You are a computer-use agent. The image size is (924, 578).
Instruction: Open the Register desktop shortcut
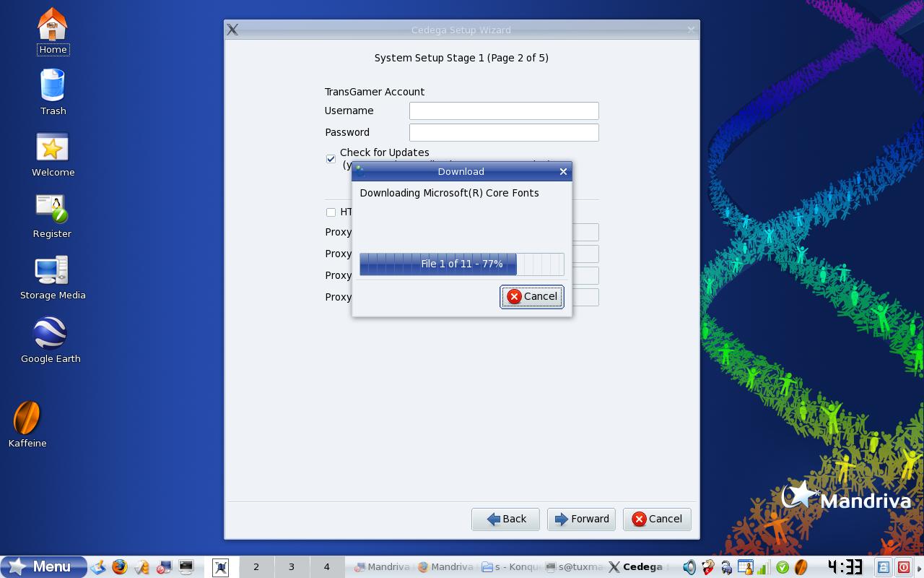(52, 215)
